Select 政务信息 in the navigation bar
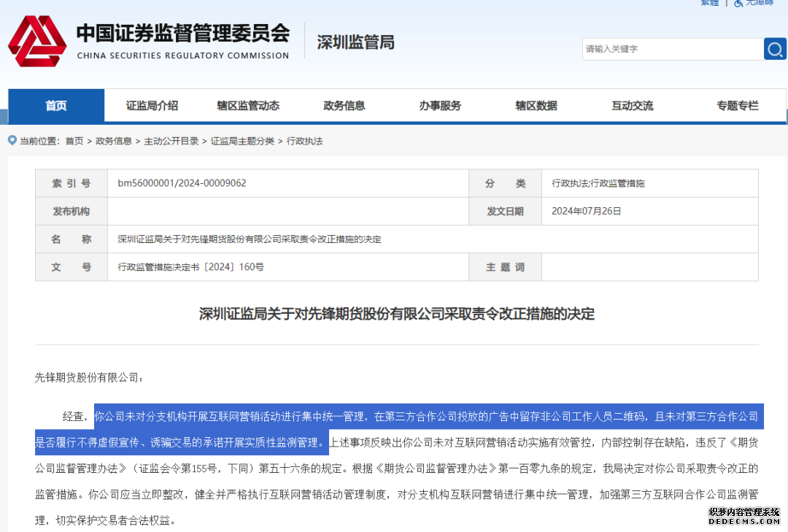This screenshot has width=788, height=532. [x=344, y=106]
